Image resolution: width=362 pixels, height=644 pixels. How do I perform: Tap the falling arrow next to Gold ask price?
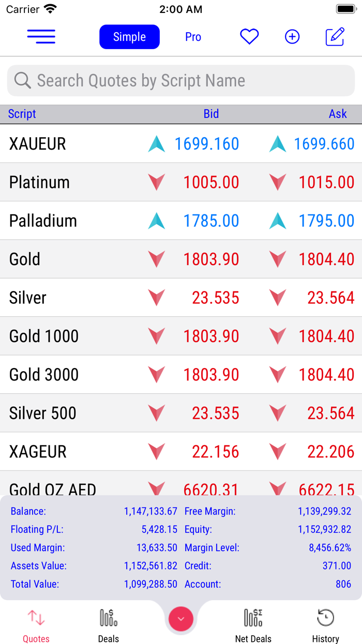coord(278,259)
